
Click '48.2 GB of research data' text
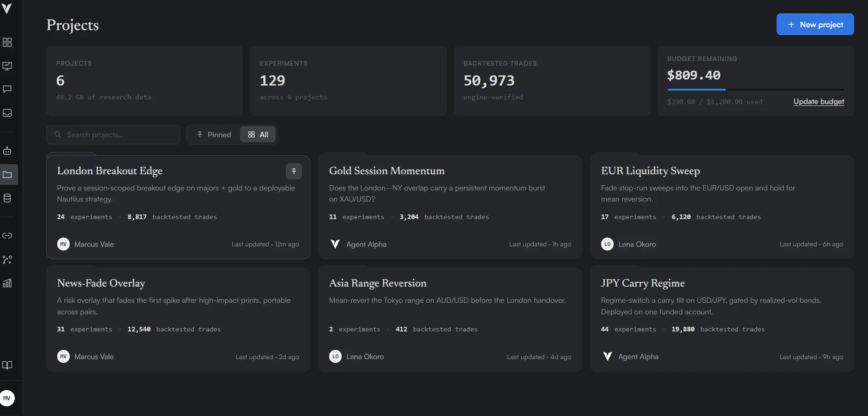click(103, 97)
